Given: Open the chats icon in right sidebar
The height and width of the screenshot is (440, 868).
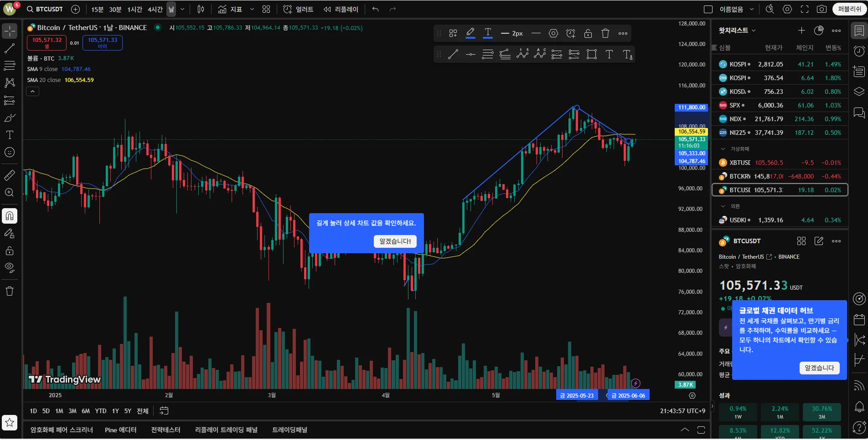Looking at the screenshot, I should click(x=859, y=113).
